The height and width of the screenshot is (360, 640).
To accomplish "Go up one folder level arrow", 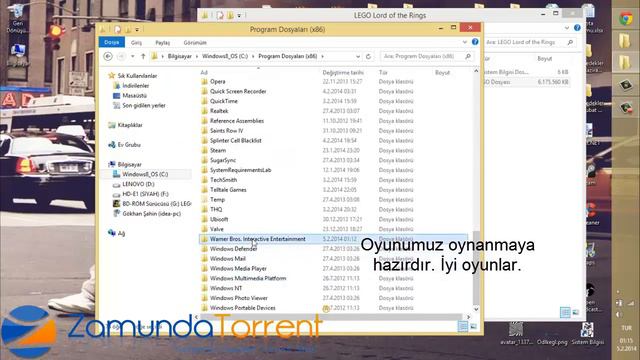I will click(143, 56).
